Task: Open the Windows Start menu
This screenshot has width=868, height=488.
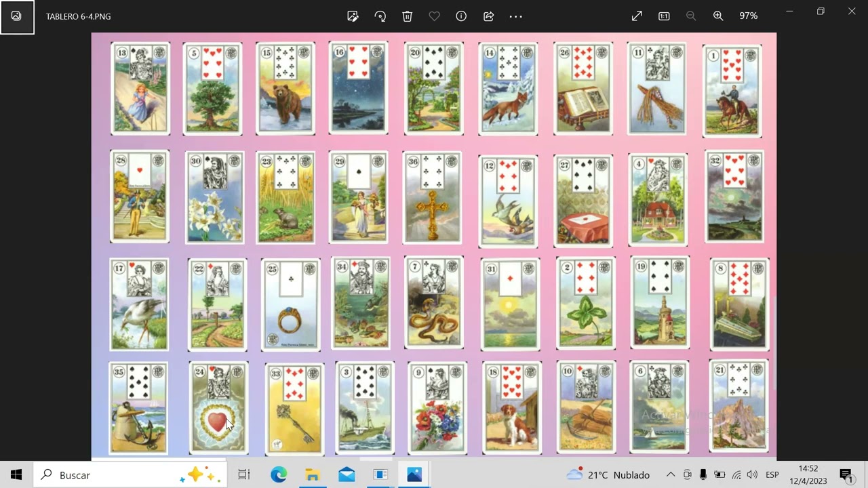Action: click(x=16, y=475)
